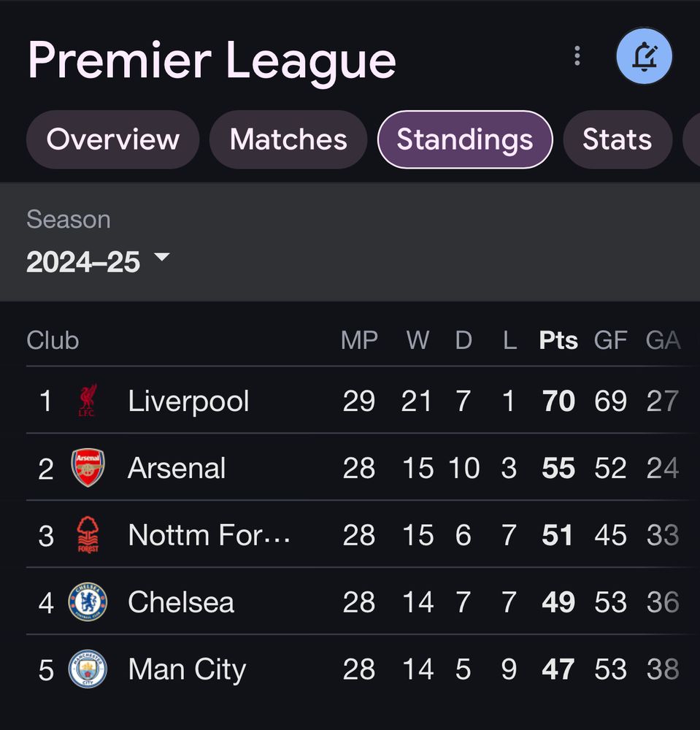
Task: Switch to the Matches tab
Action: click(x=288, y=139)
